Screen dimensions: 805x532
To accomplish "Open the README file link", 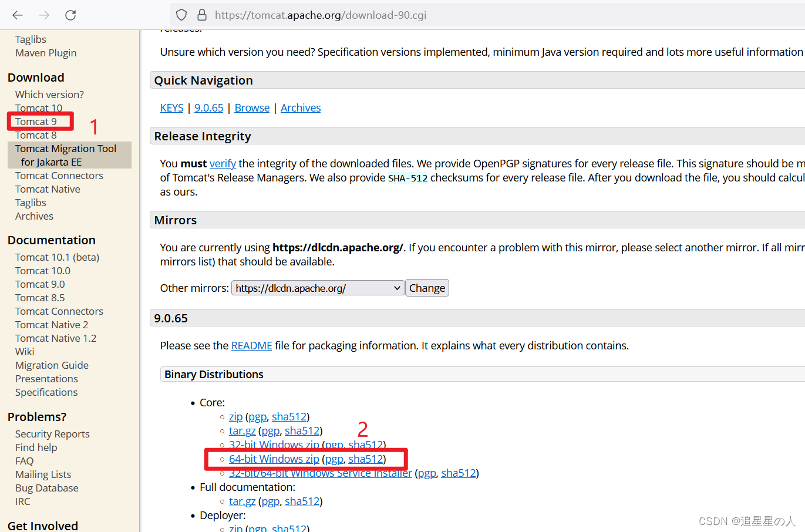I will (252, 346).
